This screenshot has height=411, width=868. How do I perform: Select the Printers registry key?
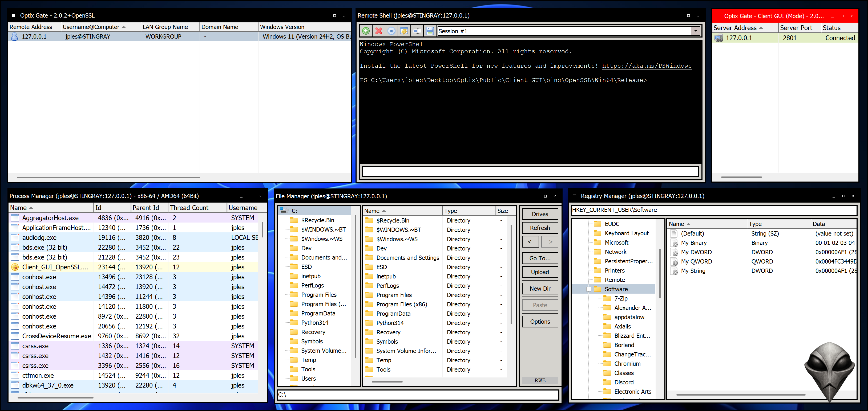tap(615, 270)
